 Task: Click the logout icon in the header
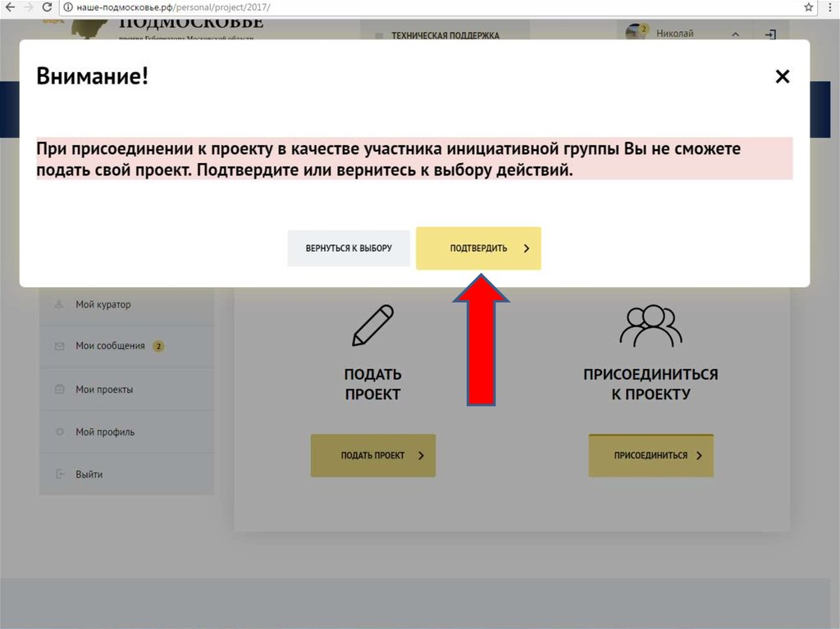tap(770, 34)
